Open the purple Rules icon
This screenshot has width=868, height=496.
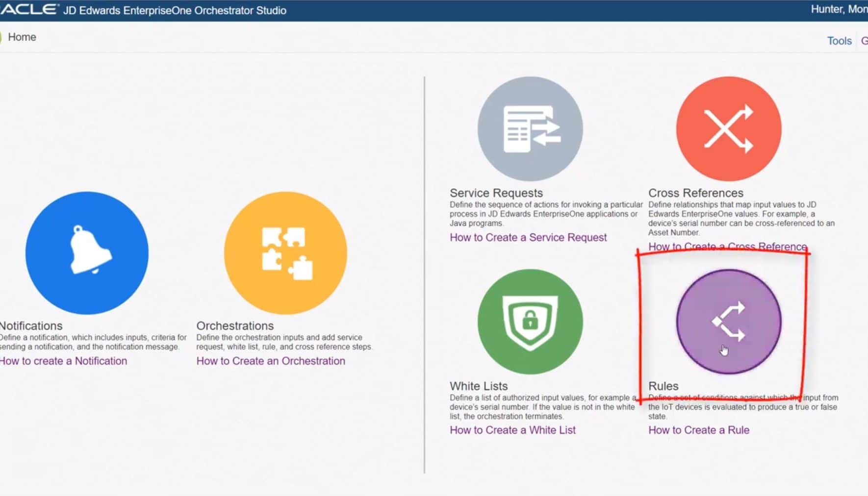click(x=729, y=322)
